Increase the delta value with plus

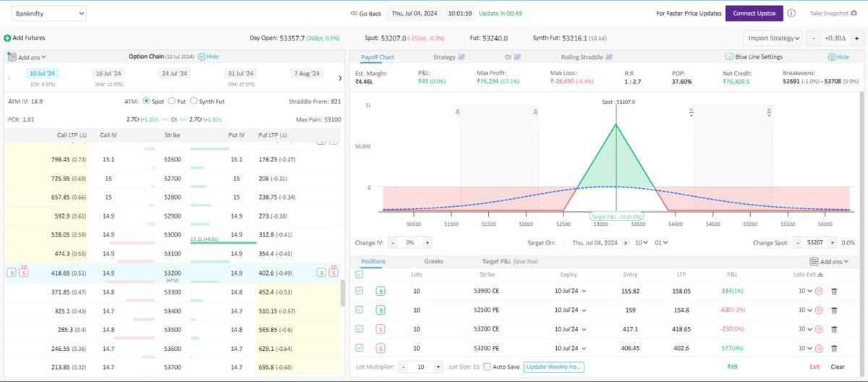tap(857, 38)
